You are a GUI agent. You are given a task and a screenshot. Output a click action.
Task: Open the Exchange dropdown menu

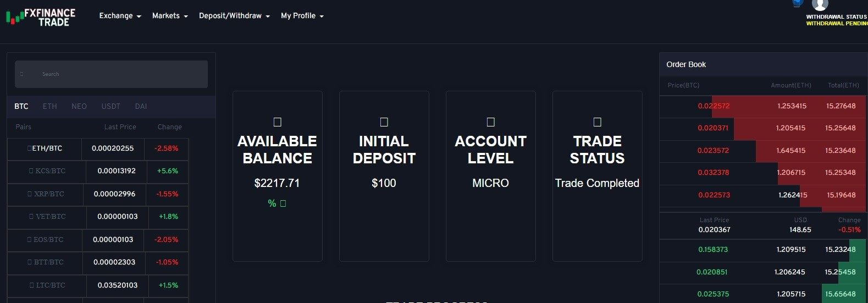pyautogui.click(x=120, y=16)
